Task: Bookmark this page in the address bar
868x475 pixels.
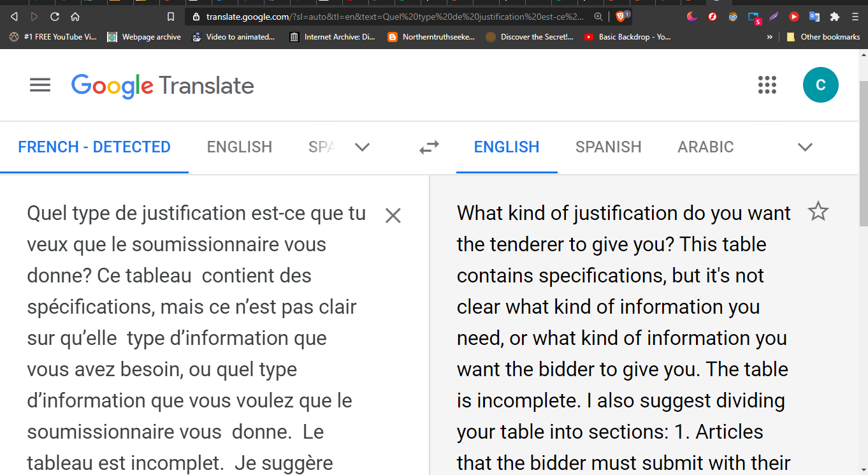Action: coord(170,17)
